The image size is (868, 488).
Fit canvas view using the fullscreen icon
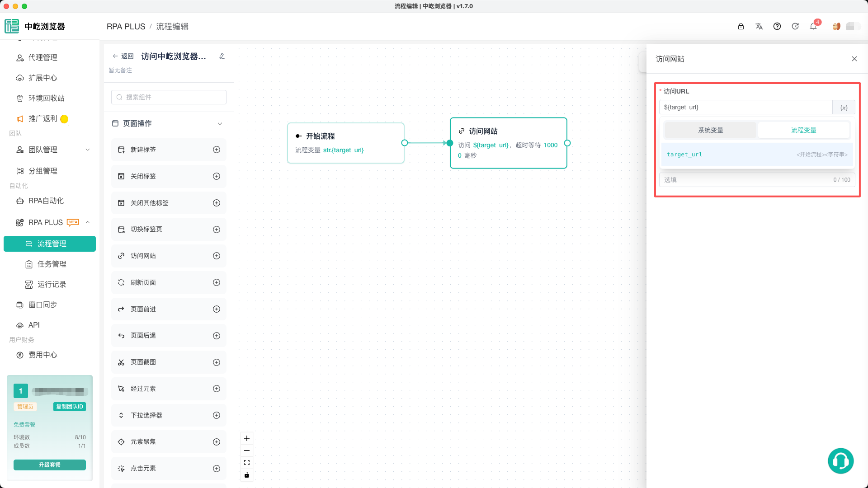point(247,463)
